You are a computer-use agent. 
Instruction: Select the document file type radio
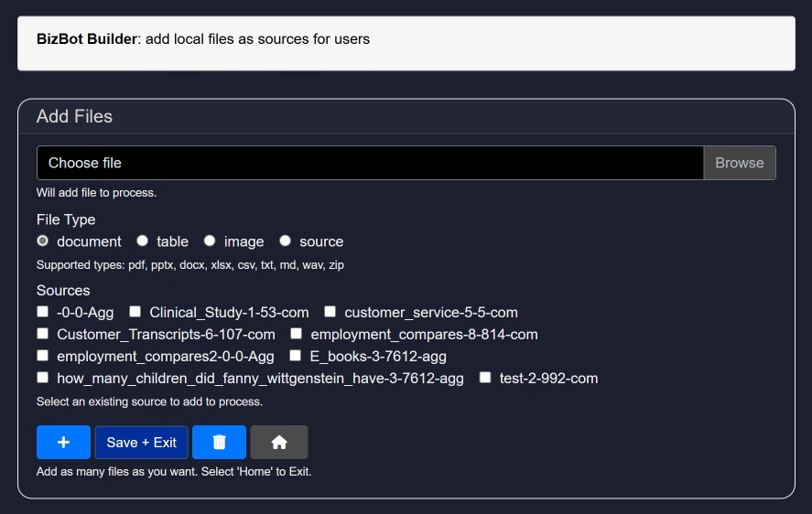43,241
